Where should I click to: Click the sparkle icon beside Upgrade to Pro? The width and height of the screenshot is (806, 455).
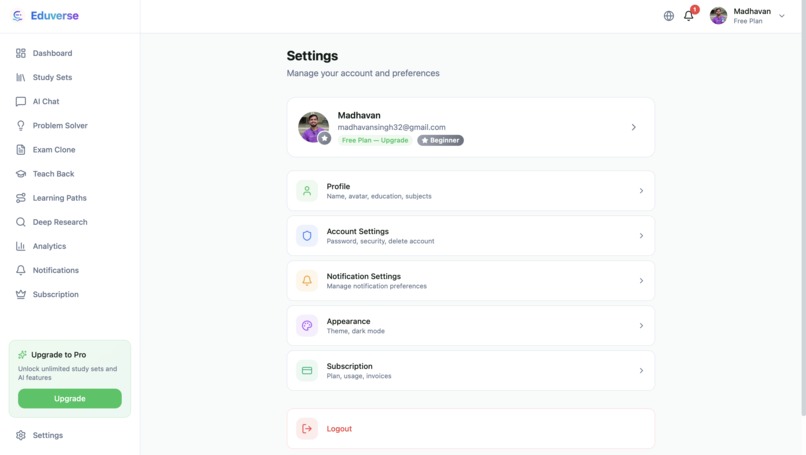22,354
